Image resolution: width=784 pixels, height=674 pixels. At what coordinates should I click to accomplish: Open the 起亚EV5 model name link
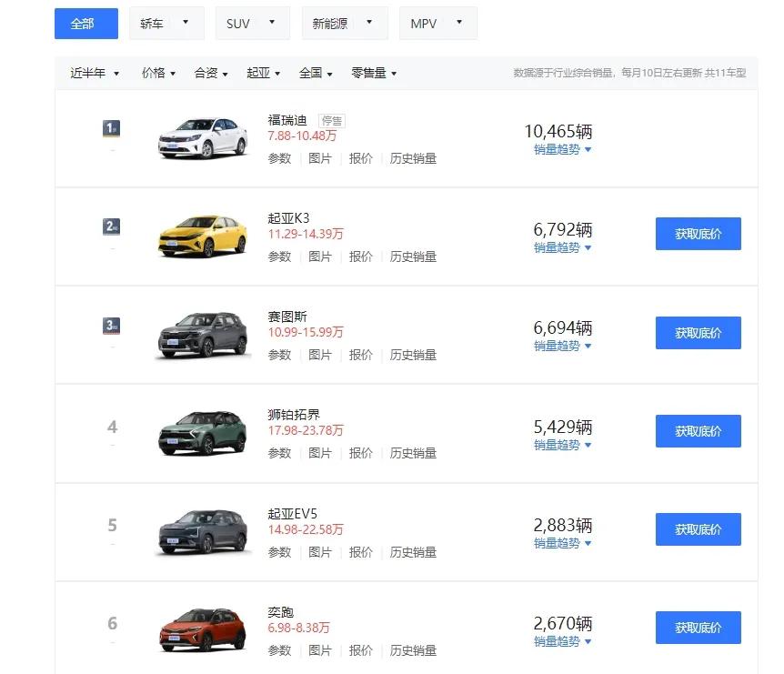pos(293,514)
